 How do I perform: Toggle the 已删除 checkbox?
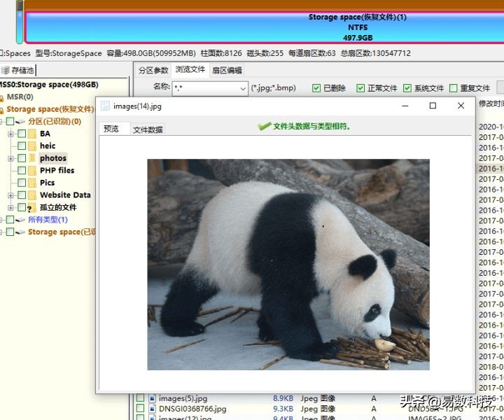coord(316,88)
